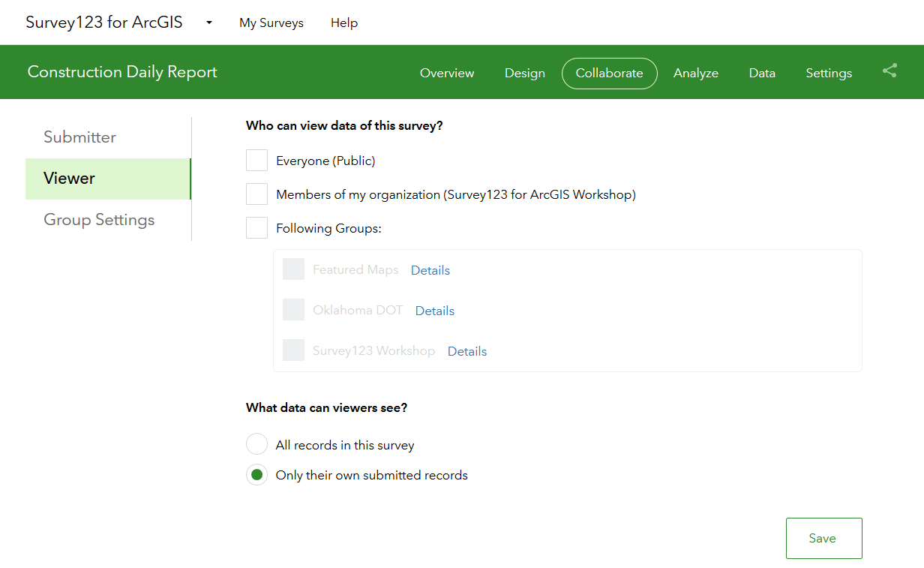
Task: Open the My Surveys menu
Action: coord(271,23)
